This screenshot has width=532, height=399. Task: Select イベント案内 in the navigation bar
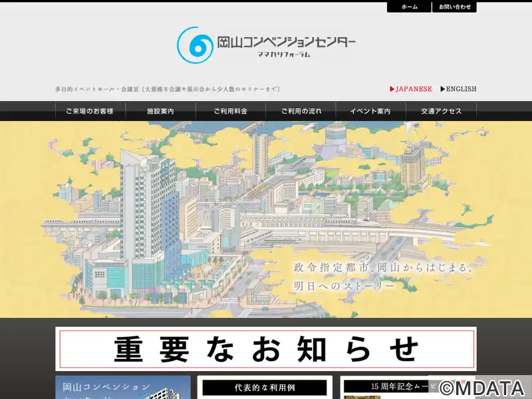point(370,111)
